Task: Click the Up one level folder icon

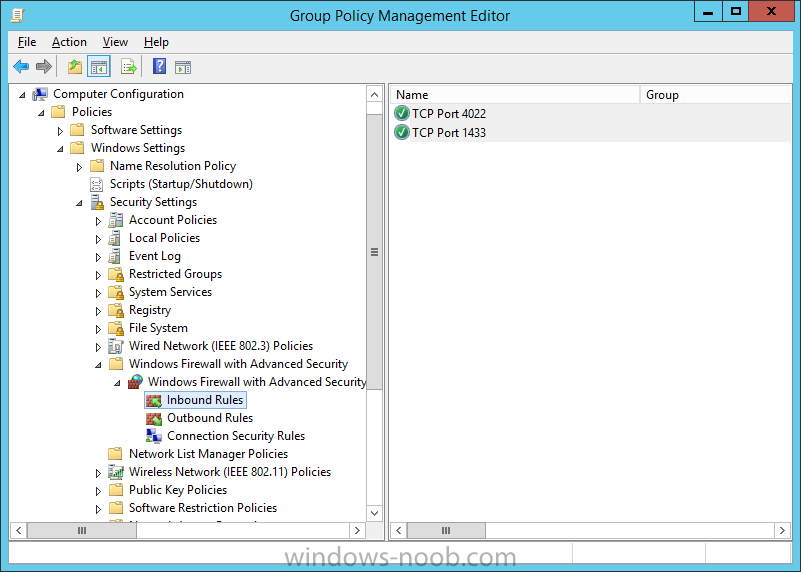Action: pos(75,66)
